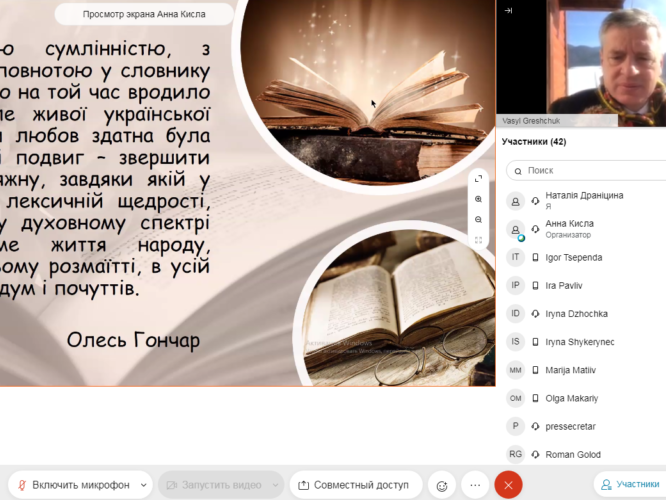
Task: Click Vasyl Greshchuk's video thumbnail
Action: coord(581,62)
